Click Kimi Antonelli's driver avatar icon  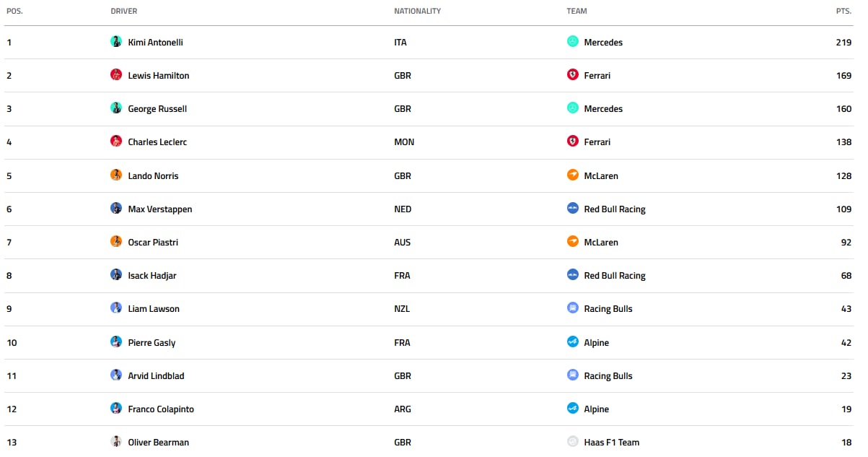tap(116, 42)
